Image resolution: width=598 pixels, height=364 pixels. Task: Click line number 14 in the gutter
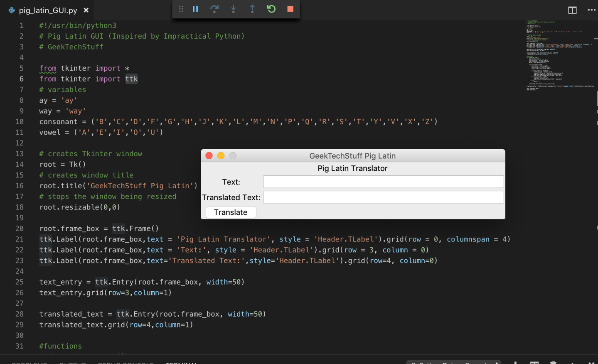(20, 165)
